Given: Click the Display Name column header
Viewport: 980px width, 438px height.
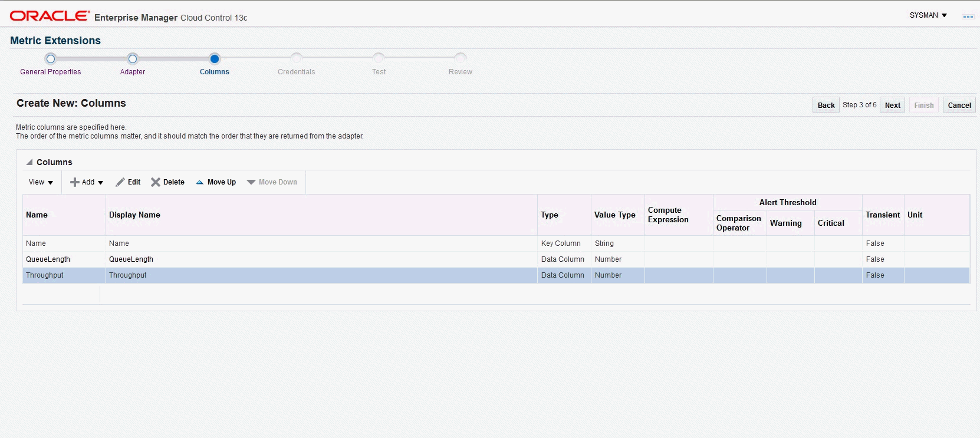Looking at the screenshot, I should coord(321,215).
